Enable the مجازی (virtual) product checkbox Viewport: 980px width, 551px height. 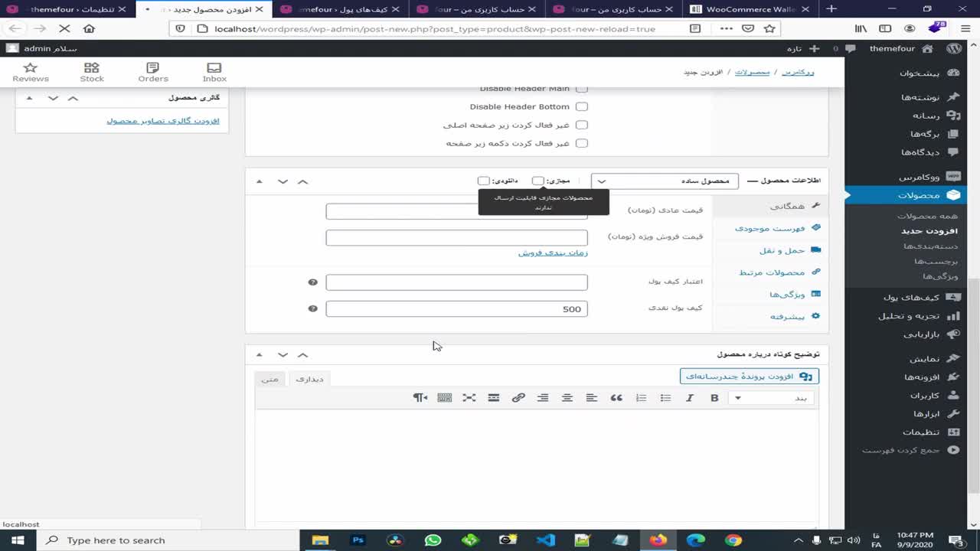(538, 181)
